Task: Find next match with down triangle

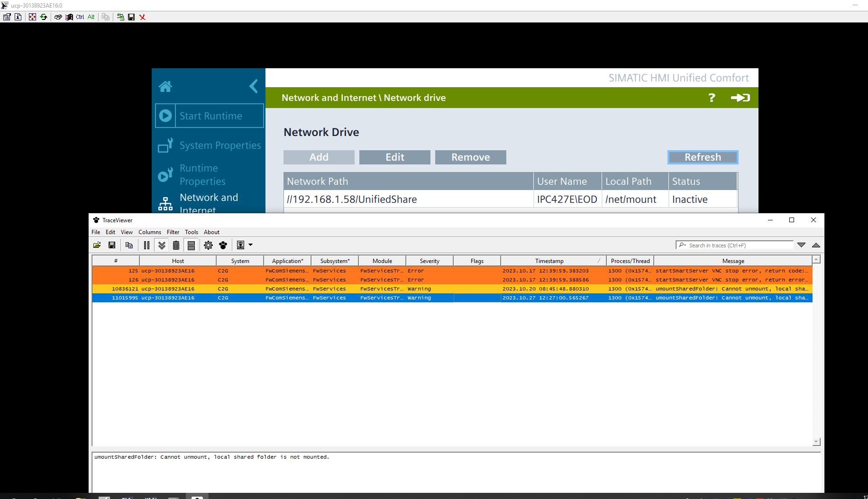Action: 801,245
